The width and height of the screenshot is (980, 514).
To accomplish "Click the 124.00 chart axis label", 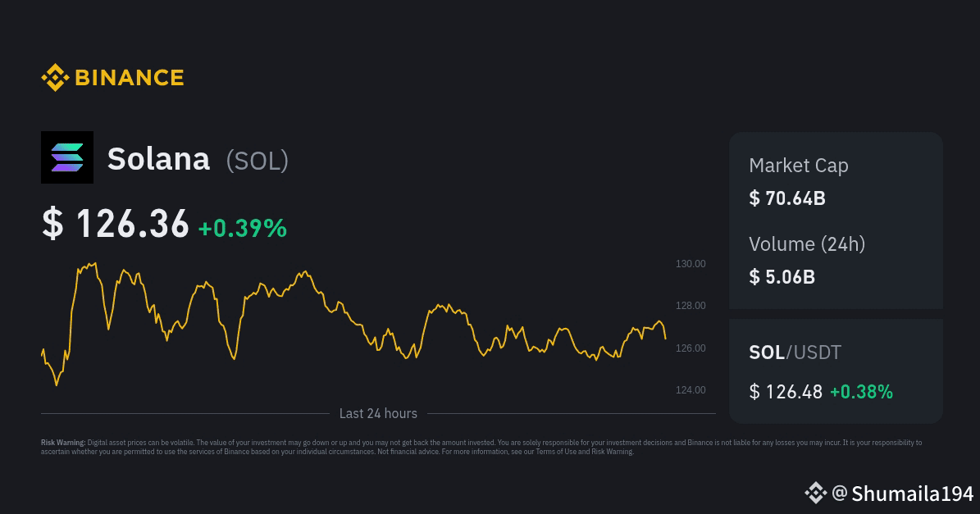I will click(x=691, y=389).
